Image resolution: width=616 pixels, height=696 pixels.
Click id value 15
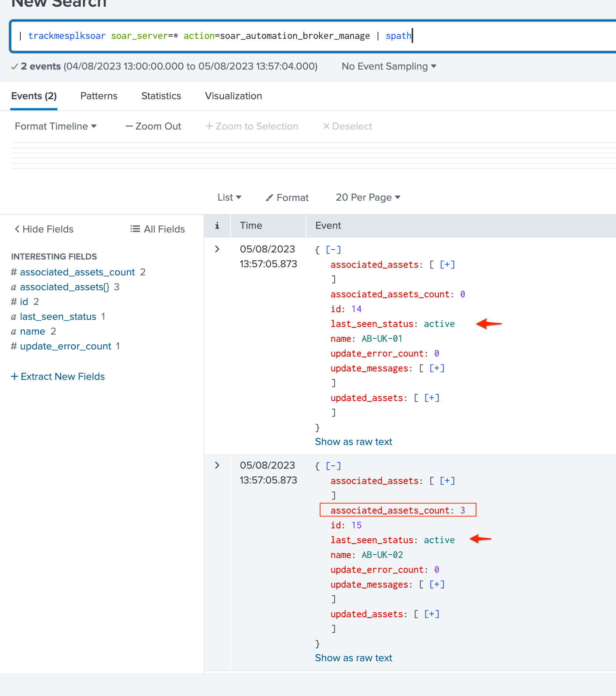[356, 525]
